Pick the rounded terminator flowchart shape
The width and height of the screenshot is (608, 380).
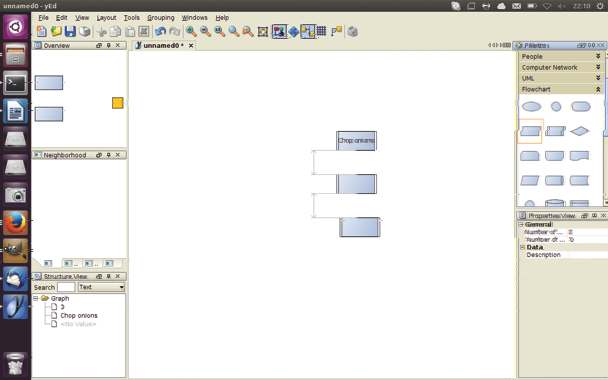coord(580,106)
